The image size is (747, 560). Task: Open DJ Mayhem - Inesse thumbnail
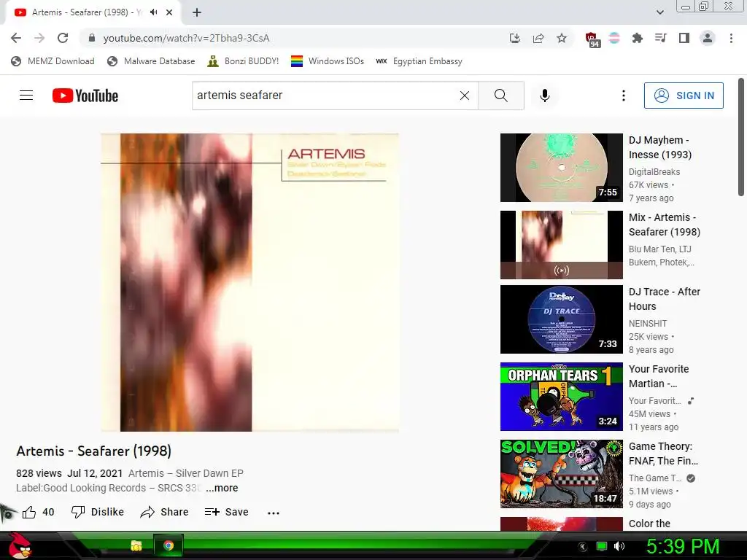(561, 168)
